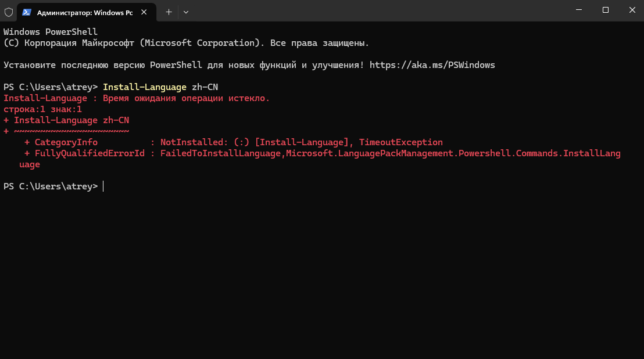
Task: Click the yellow Install-Language command text
Action: [x=145, y=87]
